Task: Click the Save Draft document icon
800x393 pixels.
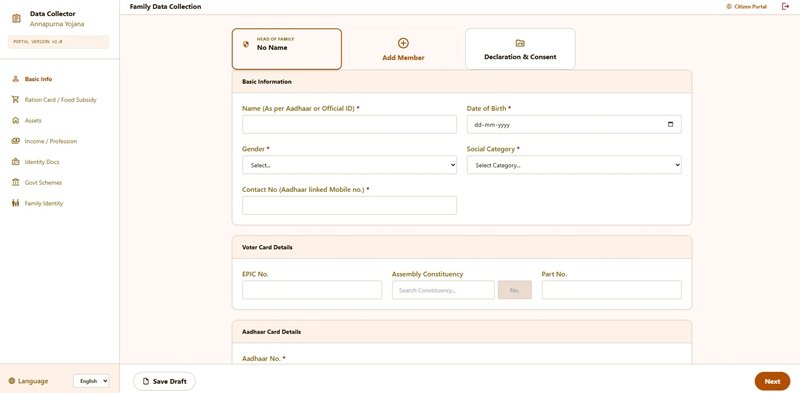Action: [x=146, y=381]
